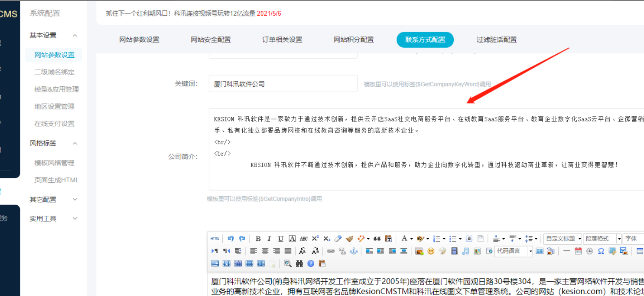This screenshot has height=296, width=644.
Task: Insert special character with the omega icon
Action: click(x=601, y=251)
